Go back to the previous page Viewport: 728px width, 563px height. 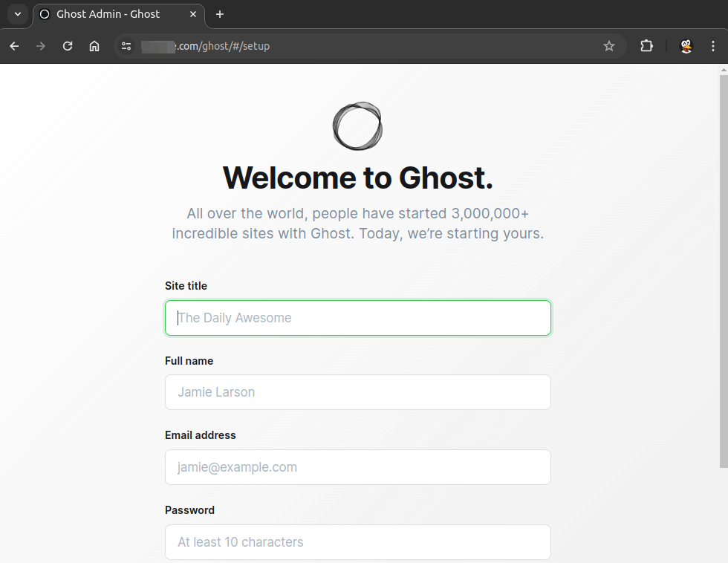14,46
